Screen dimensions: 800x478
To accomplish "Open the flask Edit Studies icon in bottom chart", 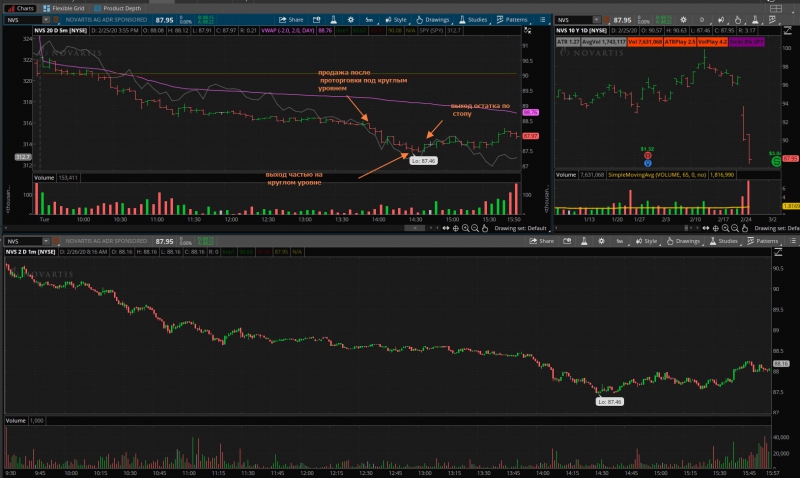I will coord(584,241).
